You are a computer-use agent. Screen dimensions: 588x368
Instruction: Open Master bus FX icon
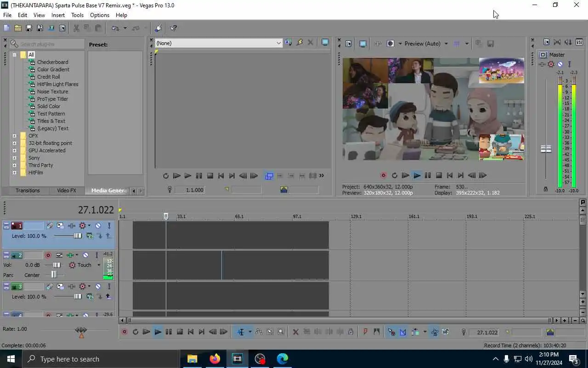[543, 64]
